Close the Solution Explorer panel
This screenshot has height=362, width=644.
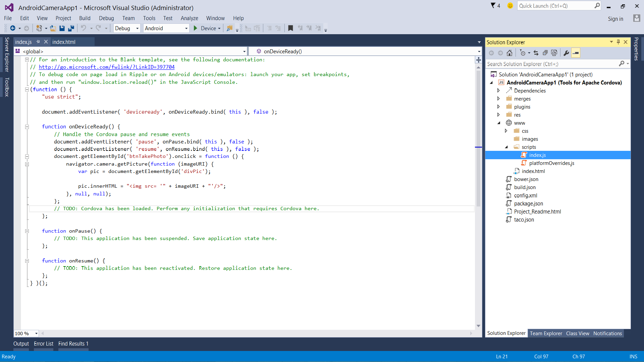tap(626, 42)
